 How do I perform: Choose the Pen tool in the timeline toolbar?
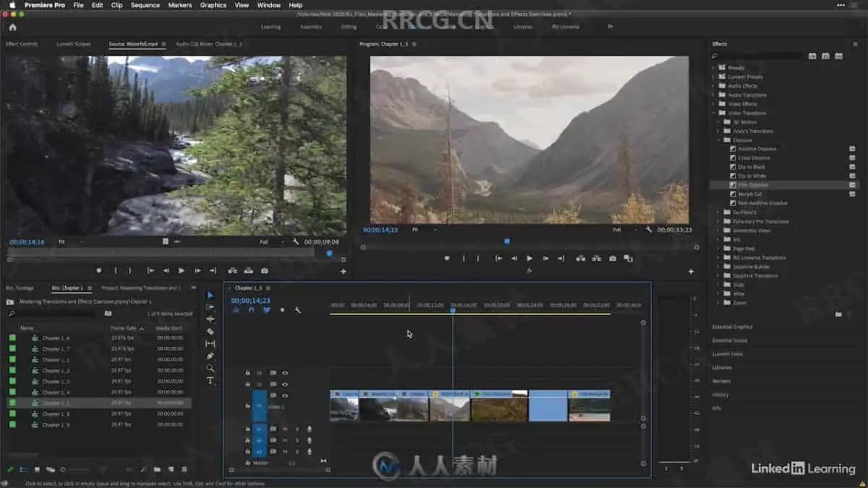tap(210, 356)
